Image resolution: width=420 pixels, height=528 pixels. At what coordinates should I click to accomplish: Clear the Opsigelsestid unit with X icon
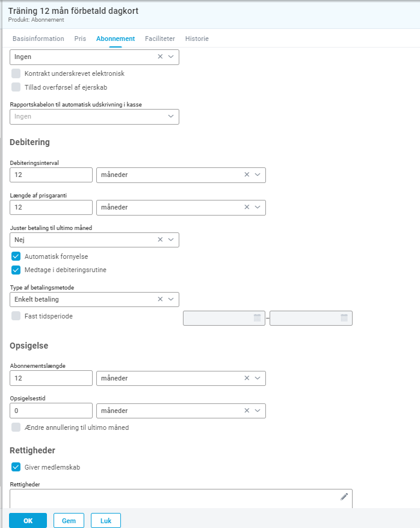coord(247,411)
